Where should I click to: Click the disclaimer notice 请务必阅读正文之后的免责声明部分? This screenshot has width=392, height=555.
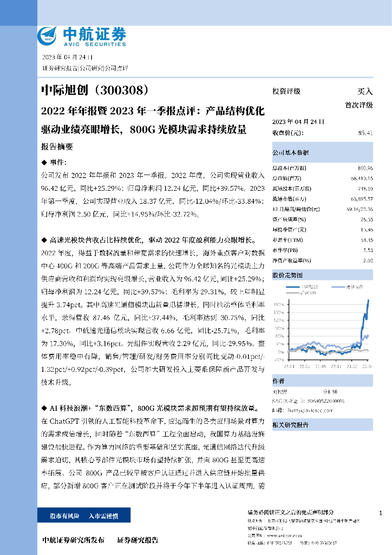point(291,512)
